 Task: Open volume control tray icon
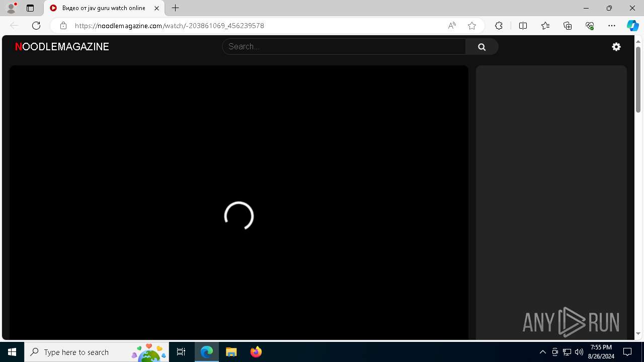coord(579,352)
